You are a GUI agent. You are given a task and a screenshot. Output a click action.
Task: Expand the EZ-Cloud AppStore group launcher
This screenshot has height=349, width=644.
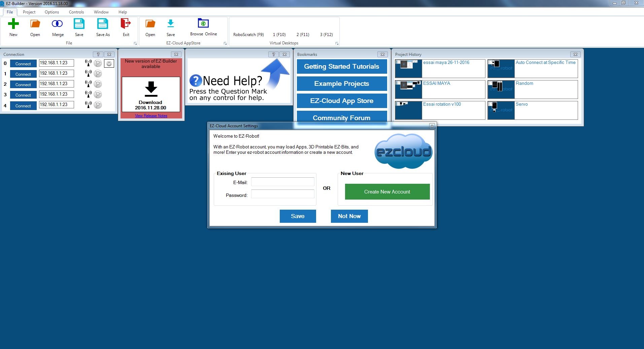point(225,43)
